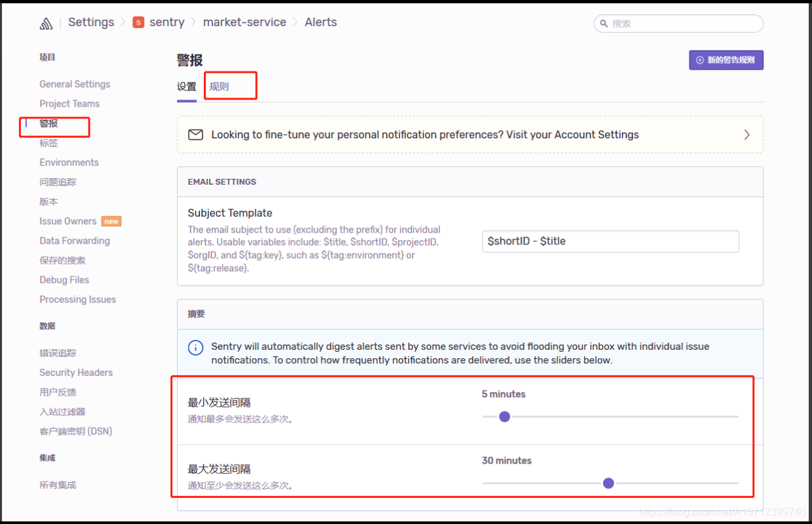This screenshot has width=812, height=524.
Task: Open 问题追踪 in the sidebar
Action: coord(58,182)
